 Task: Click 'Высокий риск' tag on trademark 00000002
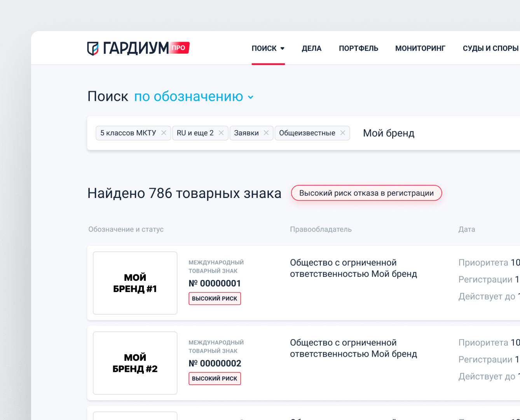[x=215, y=379]
